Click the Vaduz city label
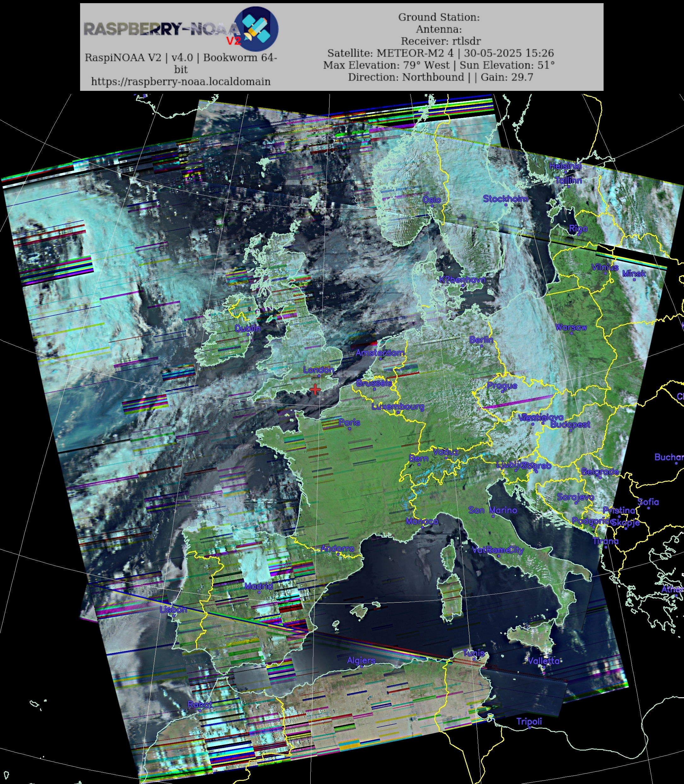This screenshot has height=784, width=684. [x=446, y=452]
